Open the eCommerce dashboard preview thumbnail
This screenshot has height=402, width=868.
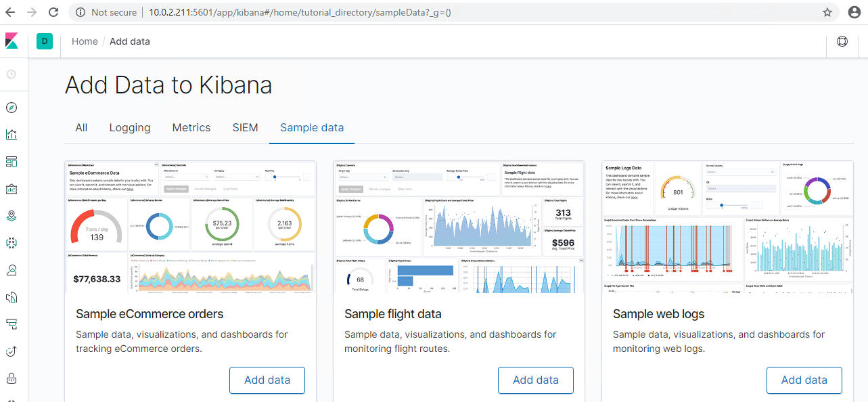point(191,227)
